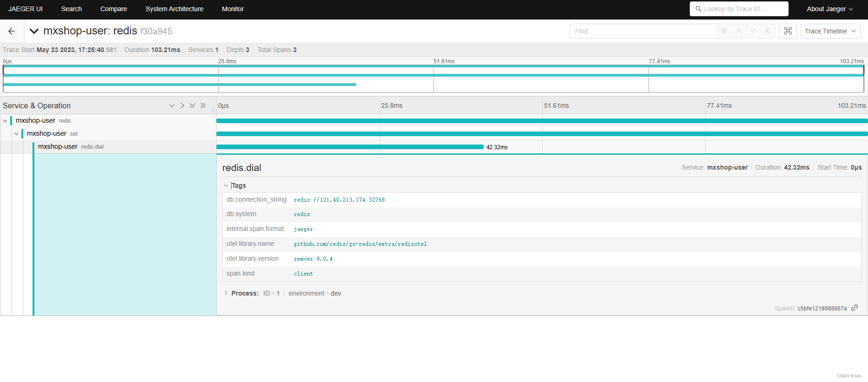Copy the span deep link icon
The width and height of the screenshot is (868, 382).
click(x=855, y=308)
